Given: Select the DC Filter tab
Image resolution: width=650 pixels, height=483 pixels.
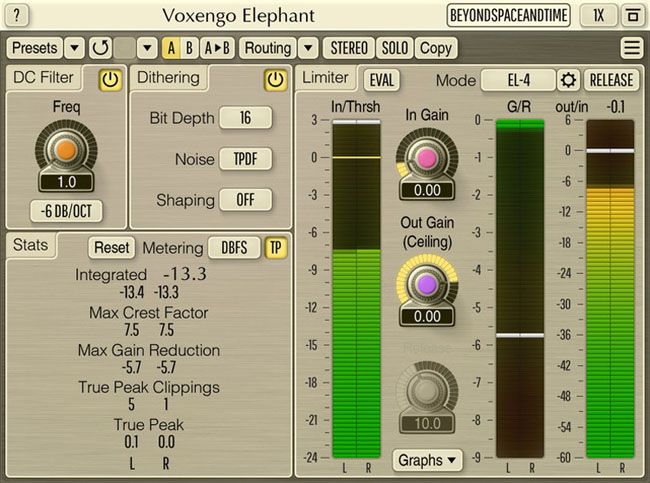Looking at the screenshot, I should (44, 78).
